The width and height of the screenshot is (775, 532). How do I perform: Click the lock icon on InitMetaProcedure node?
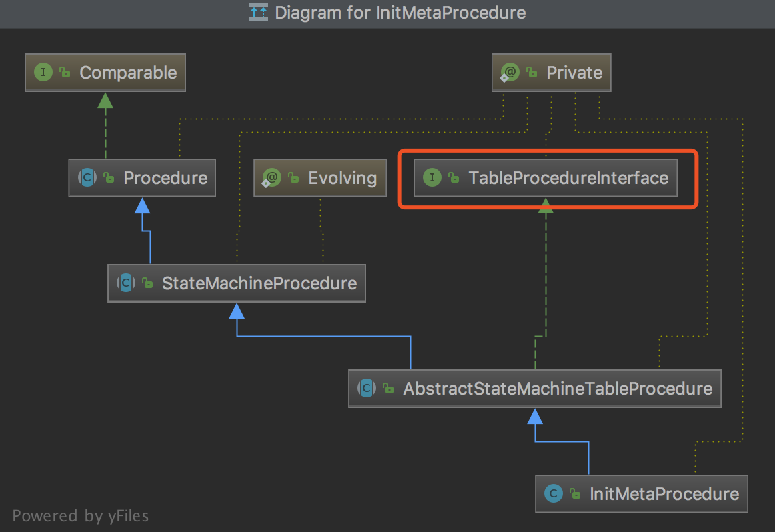[575, 495]
